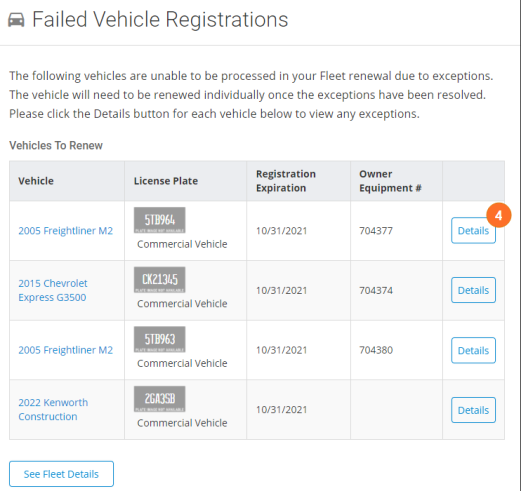The height and width of the screenshot is (491, 521).
Task: Click the car icon beside the page title
Action: coord(16,20)
